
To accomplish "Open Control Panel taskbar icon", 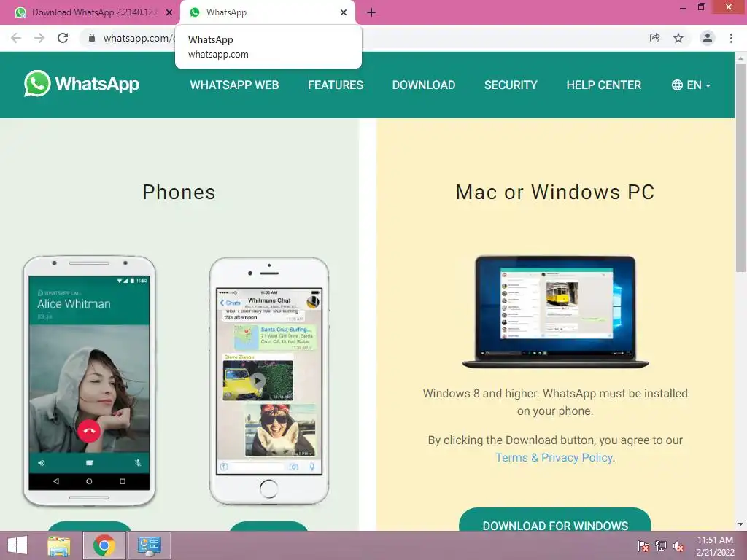I will [149, 545].
